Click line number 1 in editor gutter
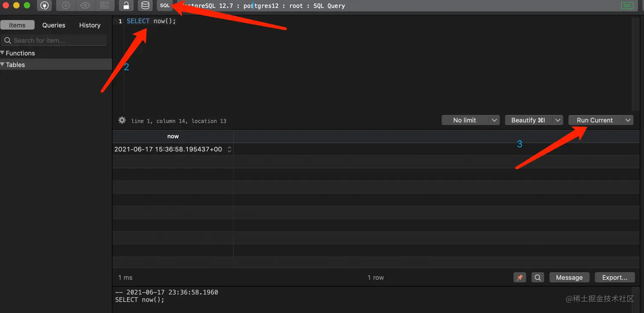The height and width of the screenshot is (313, 644). 120,21
